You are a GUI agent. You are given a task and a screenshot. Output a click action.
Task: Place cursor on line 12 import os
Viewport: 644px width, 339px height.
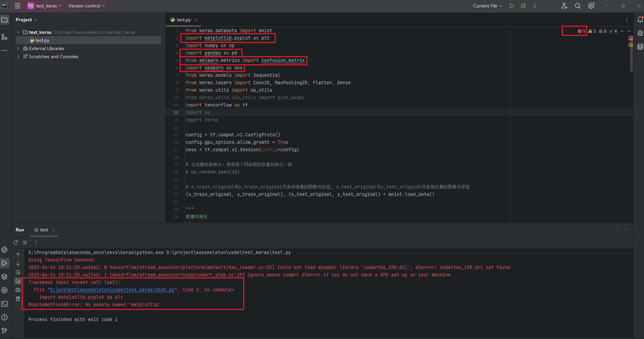coord(198,112)
